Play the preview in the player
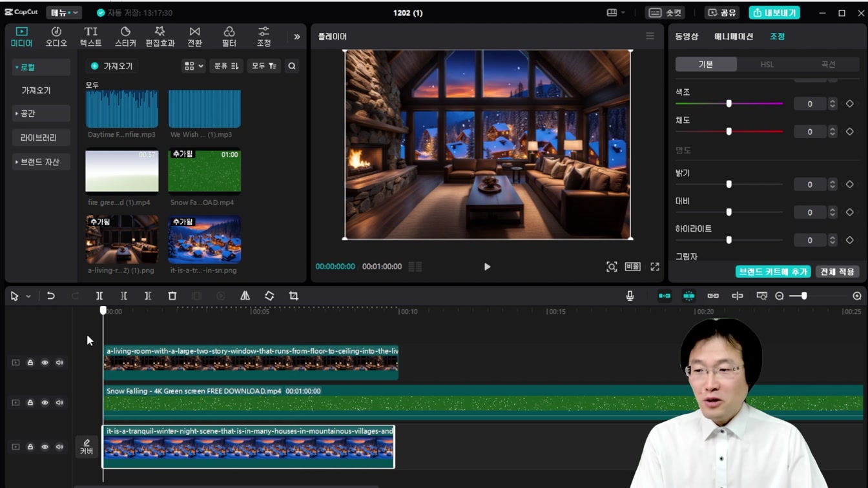Viewport: 868px width, 488px height. (487, 267)
